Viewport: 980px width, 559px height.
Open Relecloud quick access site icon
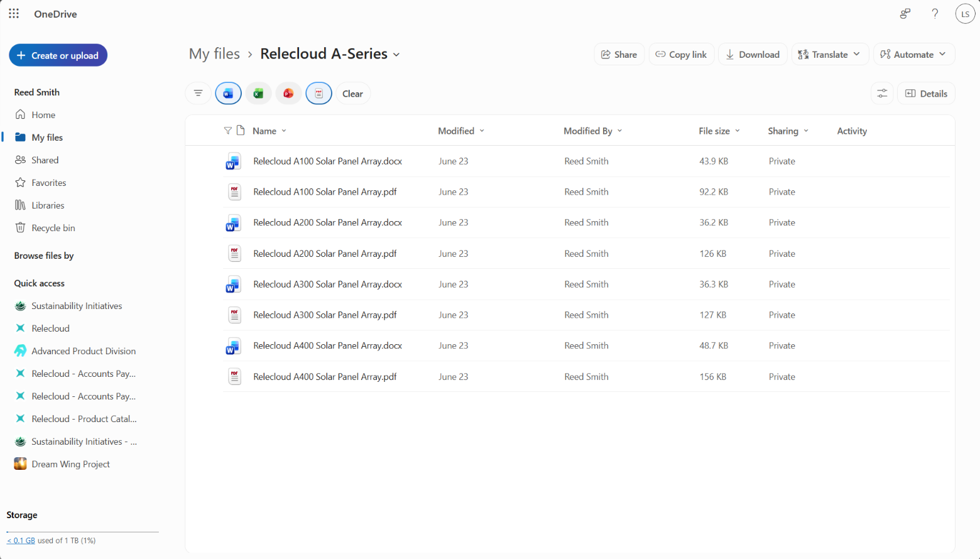coord(20,328)
